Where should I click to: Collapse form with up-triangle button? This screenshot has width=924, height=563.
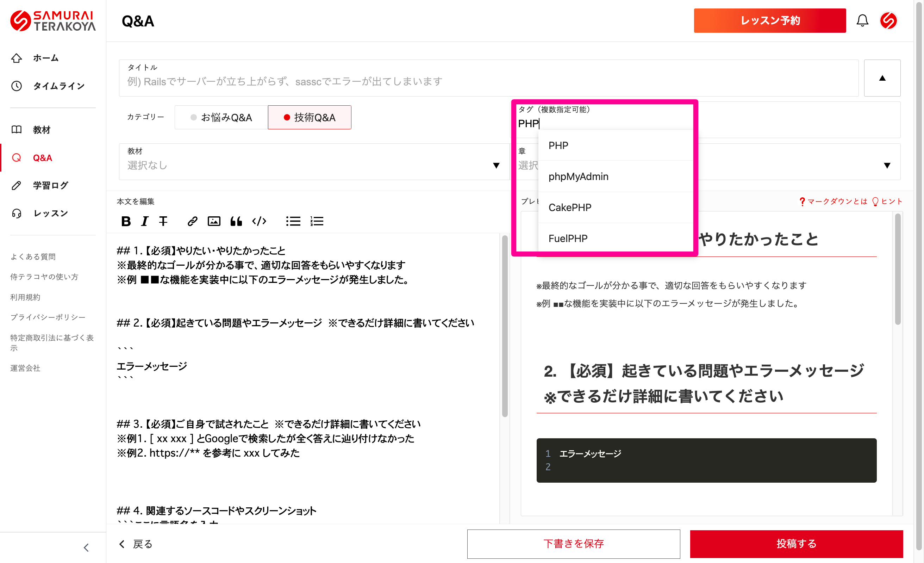[x=882, y=78]
